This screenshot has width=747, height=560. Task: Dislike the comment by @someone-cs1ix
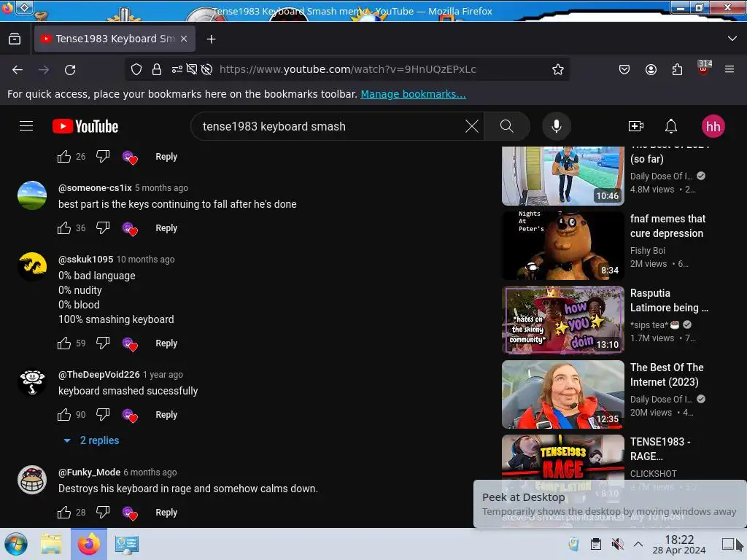[103, 228]
